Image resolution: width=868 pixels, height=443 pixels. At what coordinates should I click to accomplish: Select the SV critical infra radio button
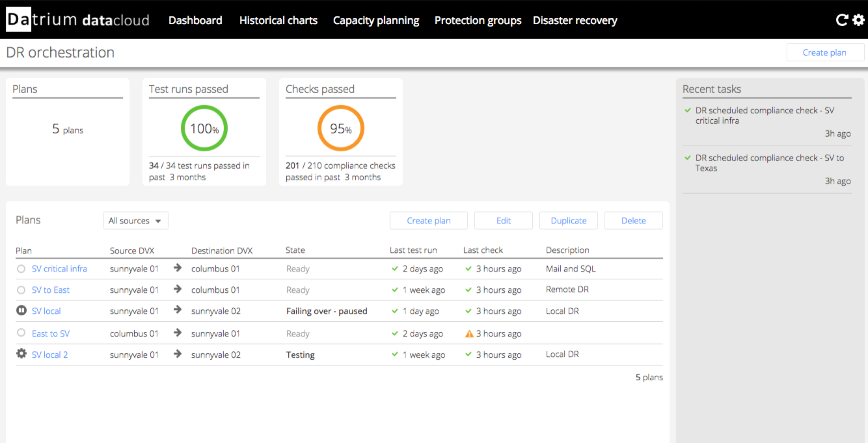pos(21,269)
